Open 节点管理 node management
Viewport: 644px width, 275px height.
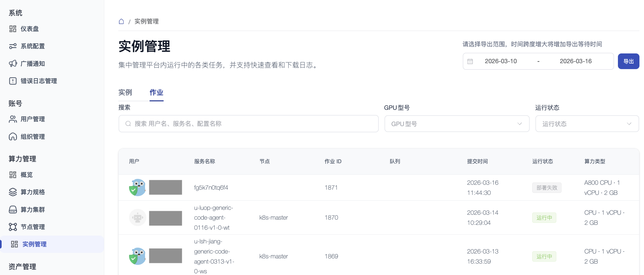click(33, 227)
